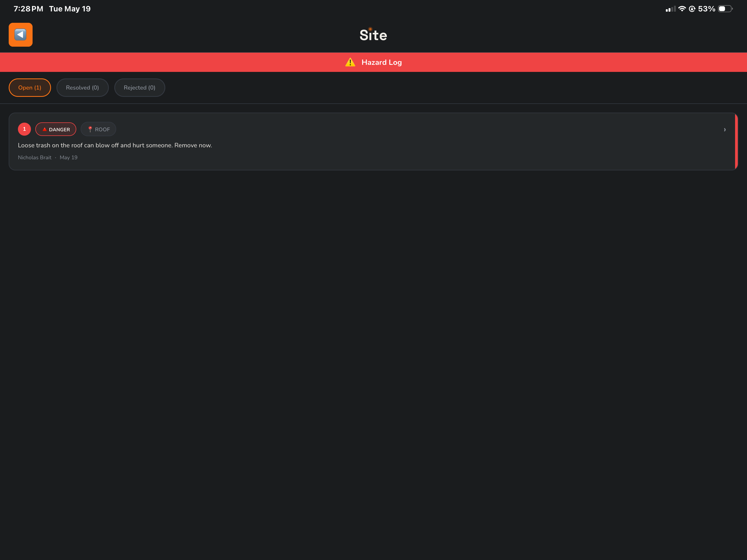
Task: Click the May 19 date on hazard card
Action: [69, 158]
